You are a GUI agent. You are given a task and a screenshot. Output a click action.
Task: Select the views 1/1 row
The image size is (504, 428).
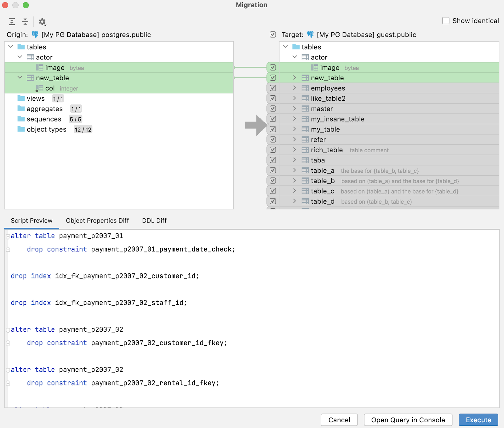pos(119,99)
